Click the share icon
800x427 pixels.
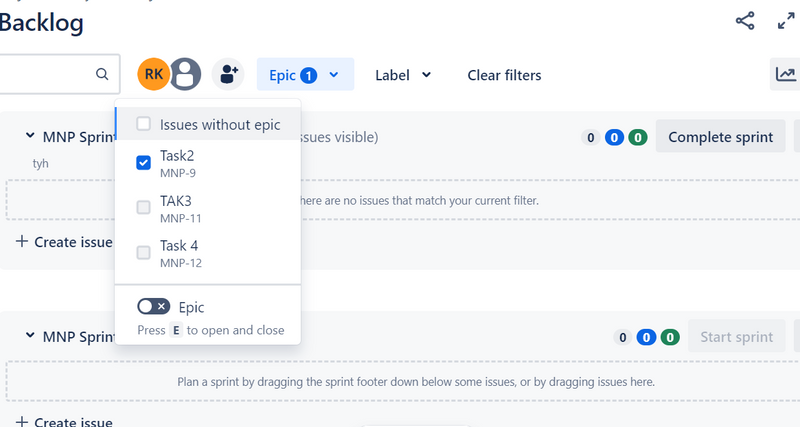point(745,21)
